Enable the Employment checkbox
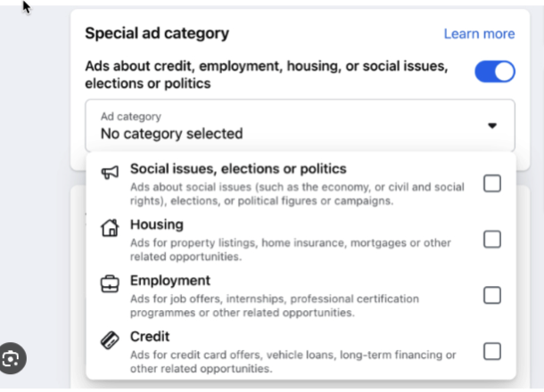544x392 pixels. click(x=492, y=295)
